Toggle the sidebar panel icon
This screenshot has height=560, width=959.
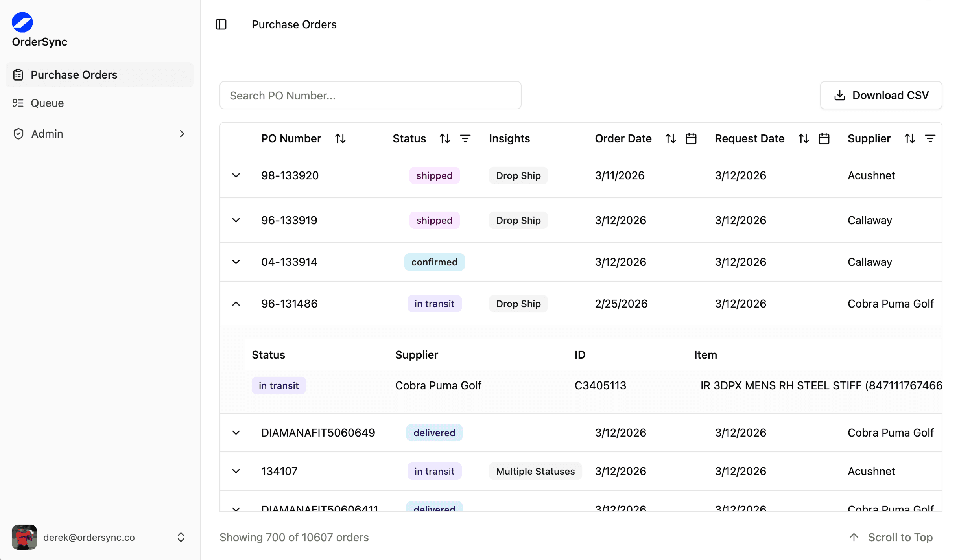coord(221,24)
